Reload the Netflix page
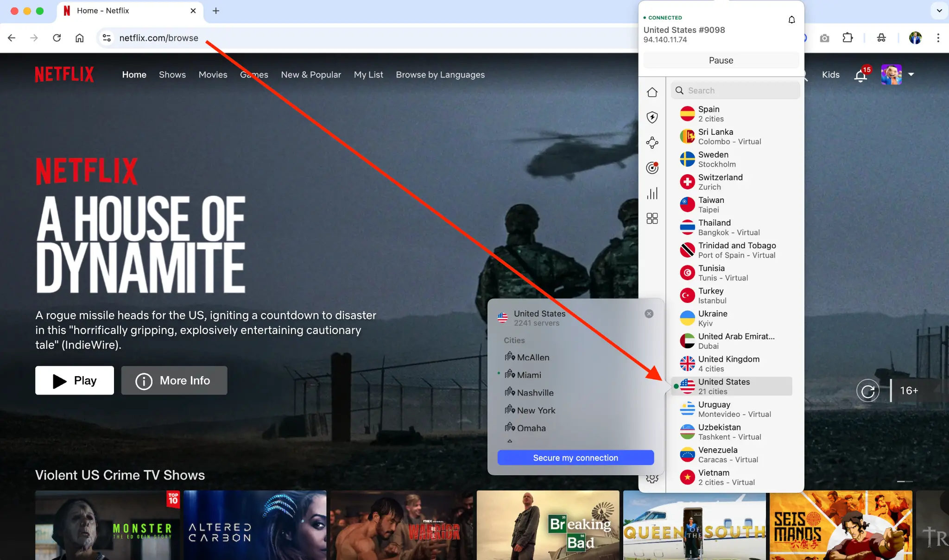 point(57,38)
